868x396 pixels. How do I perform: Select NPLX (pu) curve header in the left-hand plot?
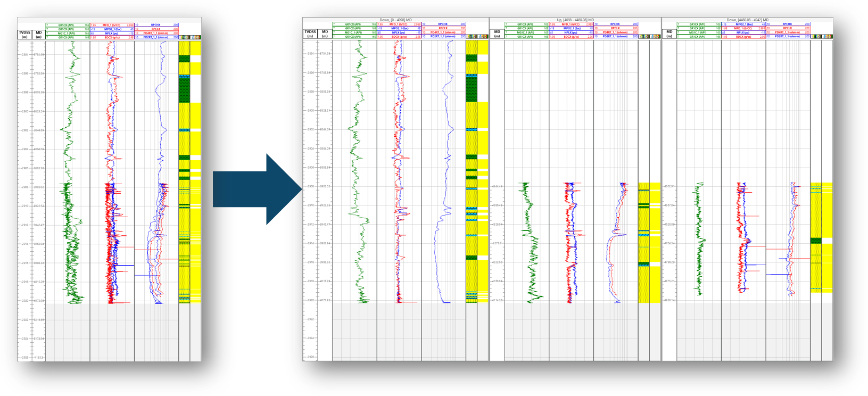point(112,33)
